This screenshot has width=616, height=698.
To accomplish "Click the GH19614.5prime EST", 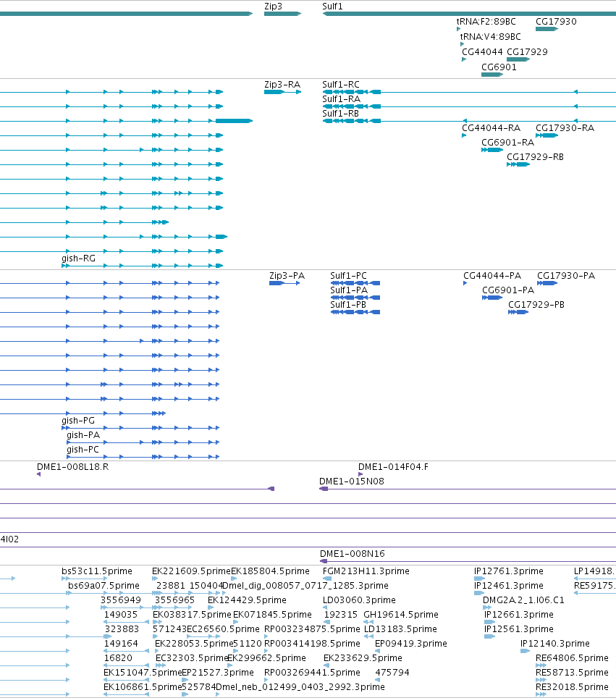I will (x=368, y=622).
